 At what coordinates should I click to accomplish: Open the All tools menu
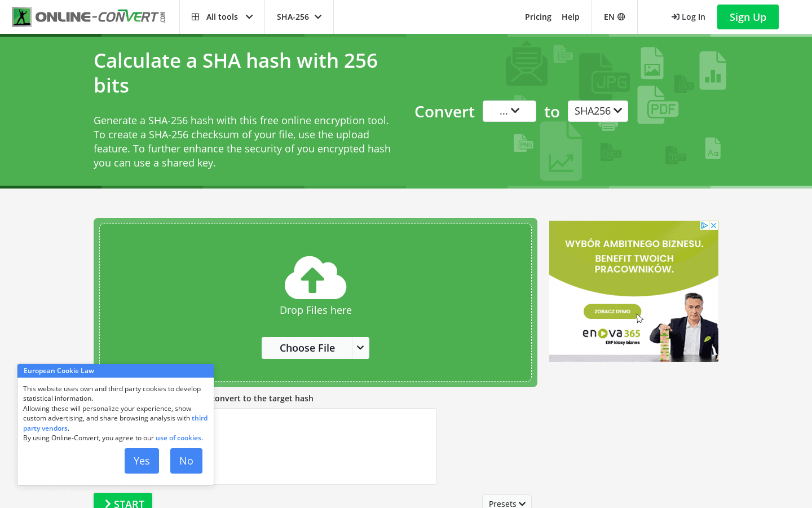(x=222, y=16)
